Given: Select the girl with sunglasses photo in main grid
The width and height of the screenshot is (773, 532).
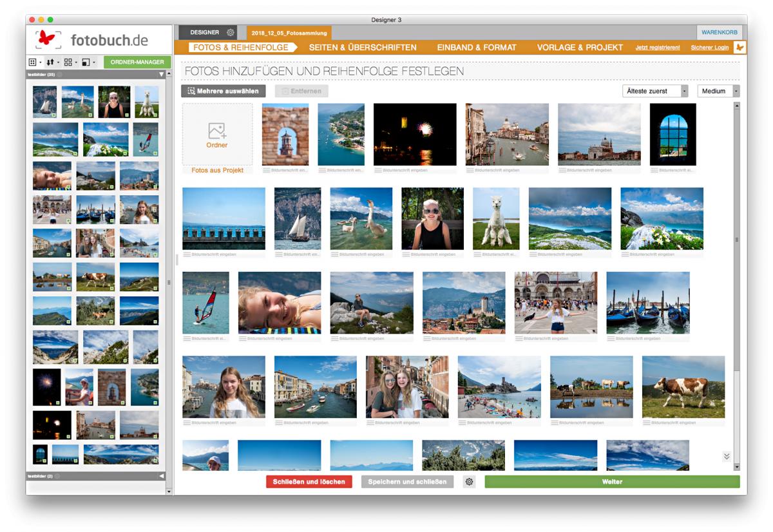Looking at the screenshot, I should click(x=432, y=219).
